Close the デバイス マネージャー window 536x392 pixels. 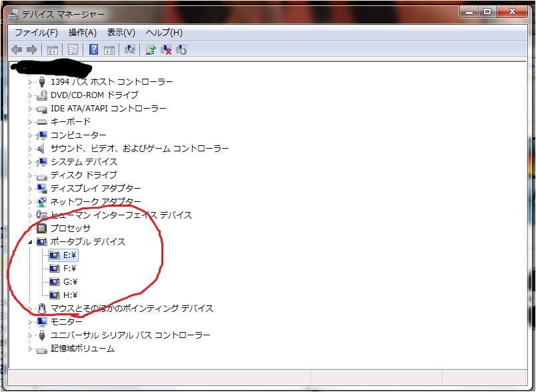click(x=512, y=12)
